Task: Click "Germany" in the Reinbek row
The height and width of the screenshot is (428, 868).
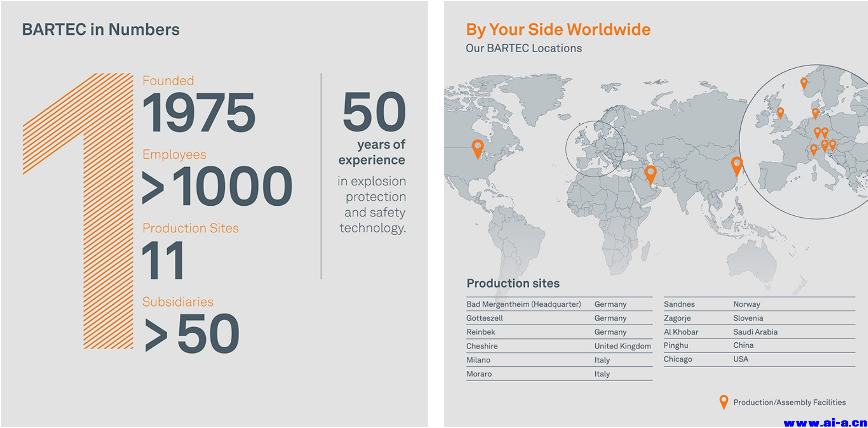Action: click(610, 332)
